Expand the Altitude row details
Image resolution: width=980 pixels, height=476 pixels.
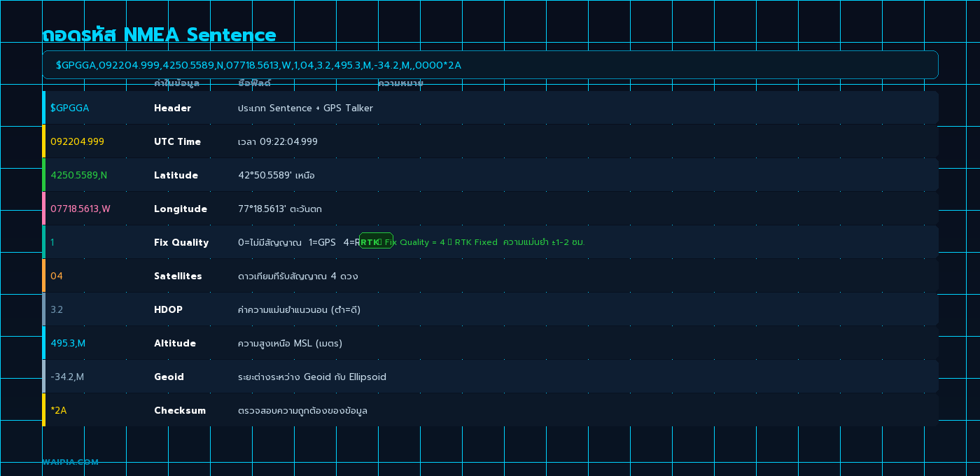click(490, 342)
